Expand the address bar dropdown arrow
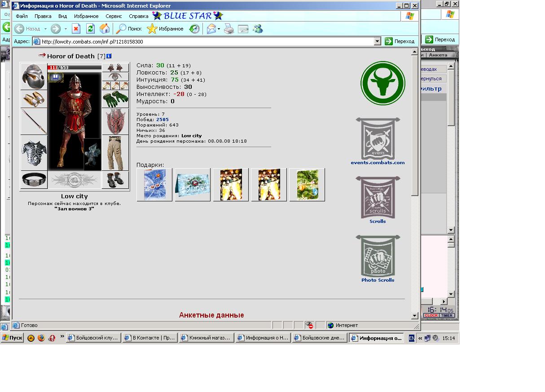The height and width of the screenshot is (392, 545). [378, 41]
